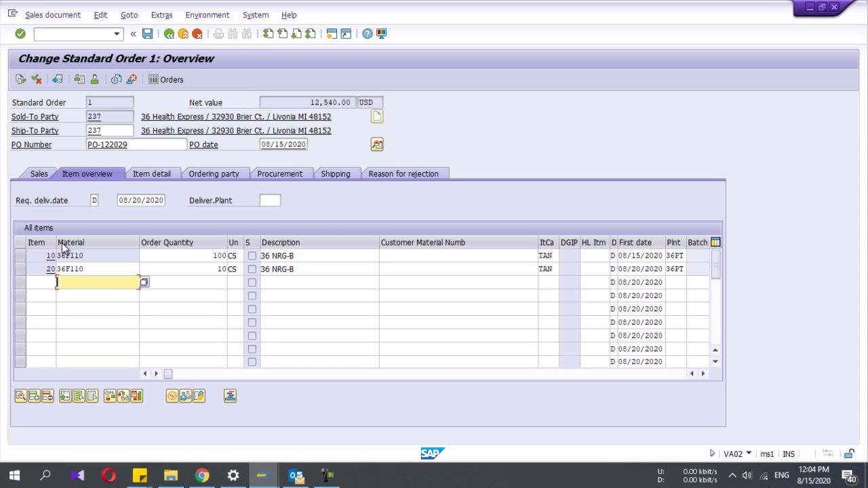Click item number 10 link
Image resolution: width=868 pixels, height=488 pixels.
(51, 256)
